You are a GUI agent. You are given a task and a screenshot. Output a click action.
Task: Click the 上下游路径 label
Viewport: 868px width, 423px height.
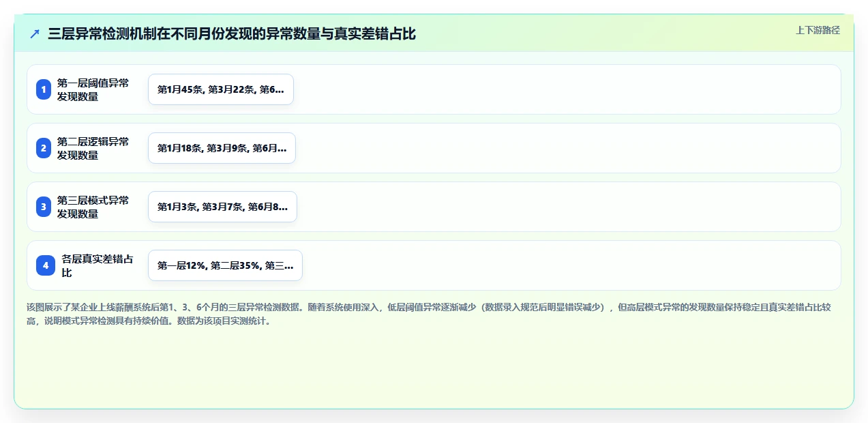coord(818,30)
